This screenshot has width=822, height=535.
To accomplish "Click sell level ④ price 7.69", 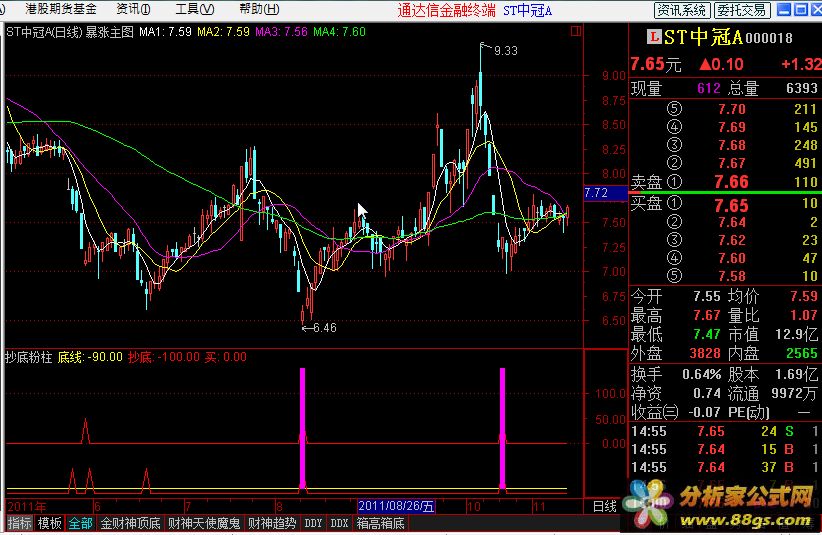I will click(x=732, y=127).
